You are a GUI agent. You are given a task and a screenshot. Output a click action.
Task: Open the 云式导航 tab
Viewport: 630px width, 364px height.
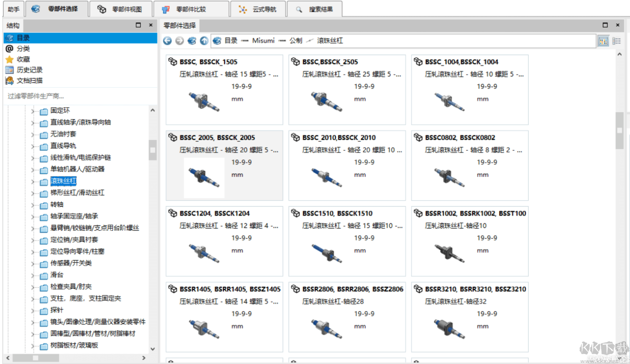click(x=258, y=9)
